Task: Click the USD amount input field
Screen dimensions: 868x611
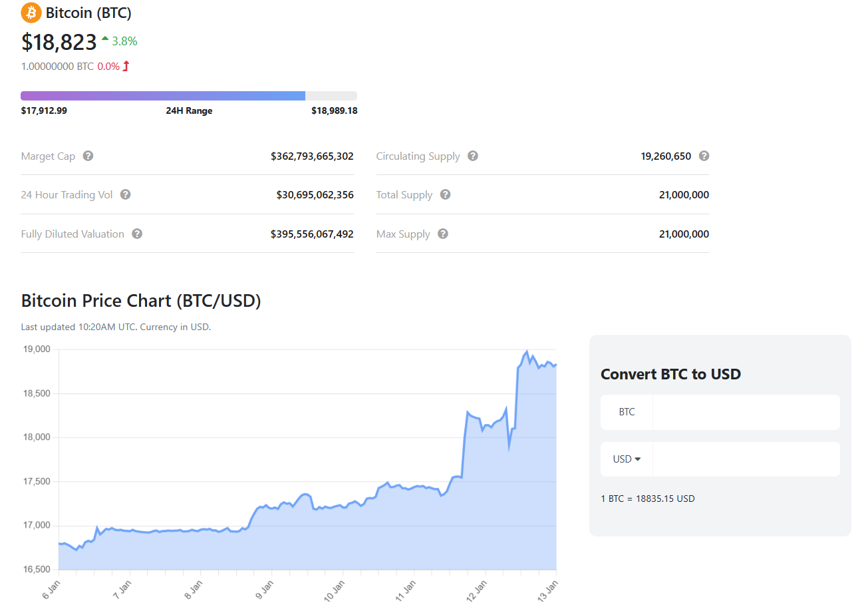Action: click(x=746, y=459)
